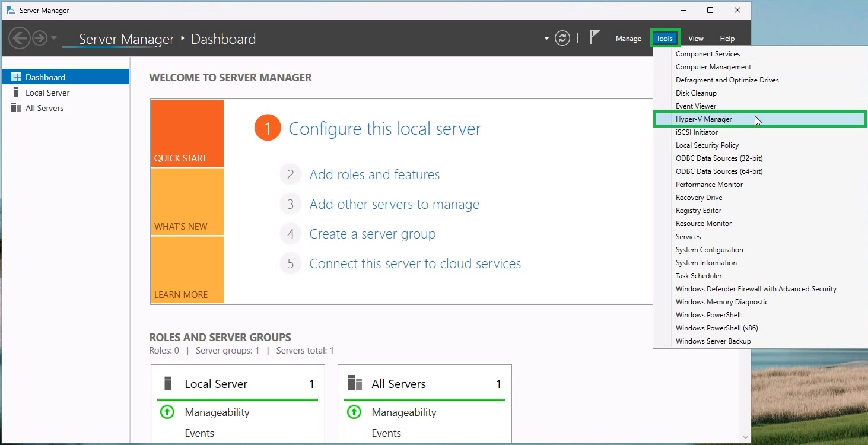868x445 pixels.
Task: Open the navigation history dropdown arrow
Action: [54, 39]
